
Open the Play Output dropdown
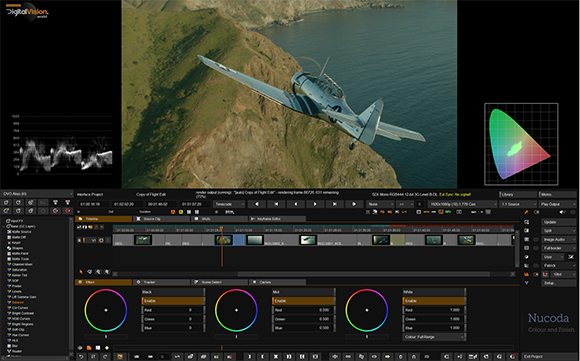coord(557,204)
